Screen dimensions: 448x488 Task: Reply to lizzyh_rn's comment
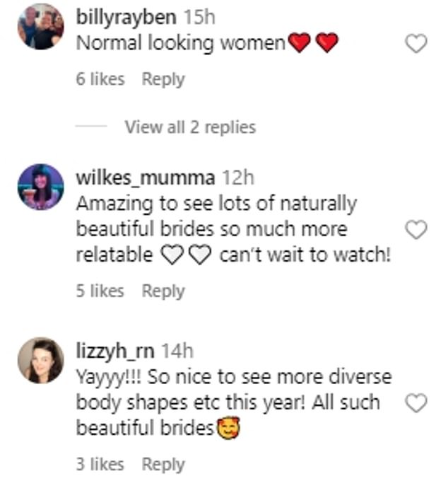click(x=163, y=465)
